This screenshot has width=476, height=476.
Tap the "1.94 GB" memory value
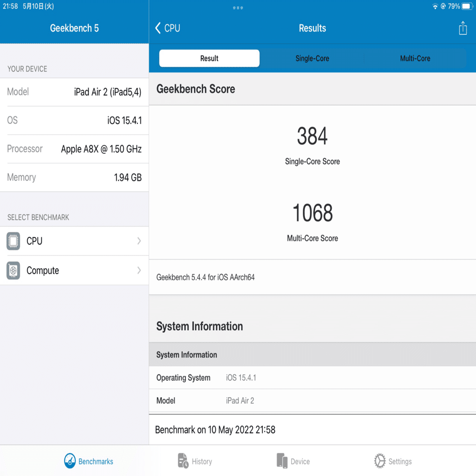pos(128,178)
